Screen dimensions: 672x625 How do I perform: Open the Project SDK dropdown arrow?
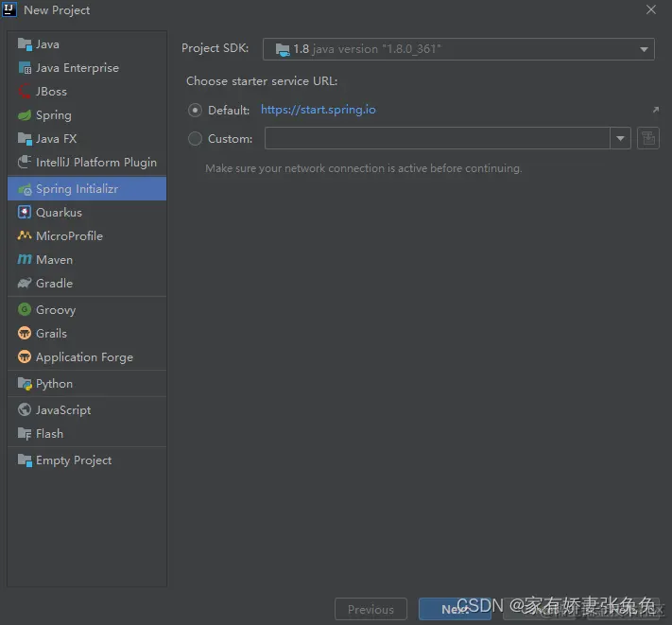click(x=644, y=49)
